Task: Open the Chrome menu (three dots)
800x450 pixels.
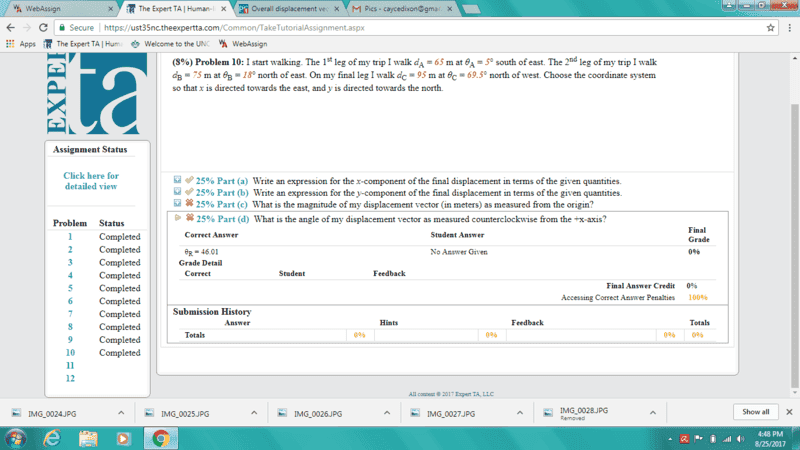Action: 789,28
